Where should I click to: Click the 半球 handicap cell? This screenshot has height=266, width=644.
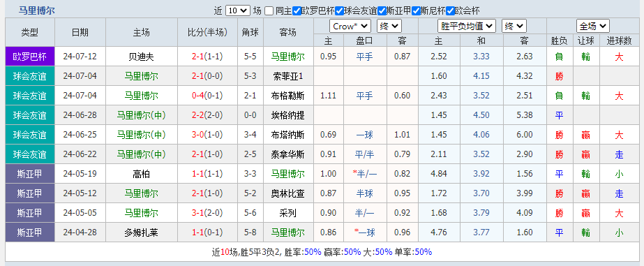pyautogui.click(x=364, y=193)
